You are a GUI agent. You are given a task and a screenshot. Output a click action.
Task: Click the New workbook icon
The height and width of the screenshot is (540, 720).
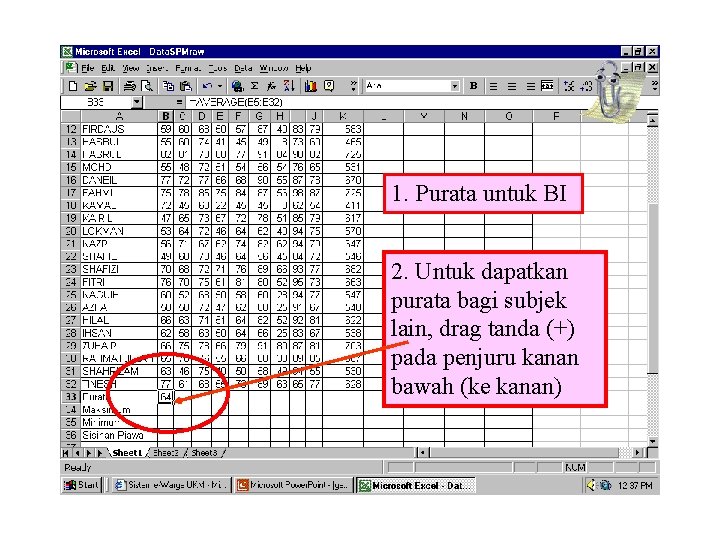(x=73, y=86)
